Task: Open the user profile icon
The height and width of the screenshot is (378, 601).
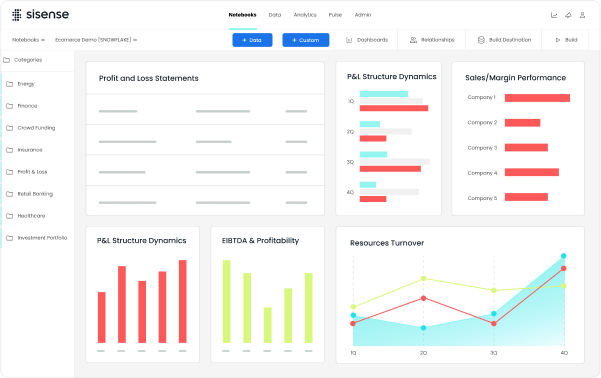Action: pos(582,15)
